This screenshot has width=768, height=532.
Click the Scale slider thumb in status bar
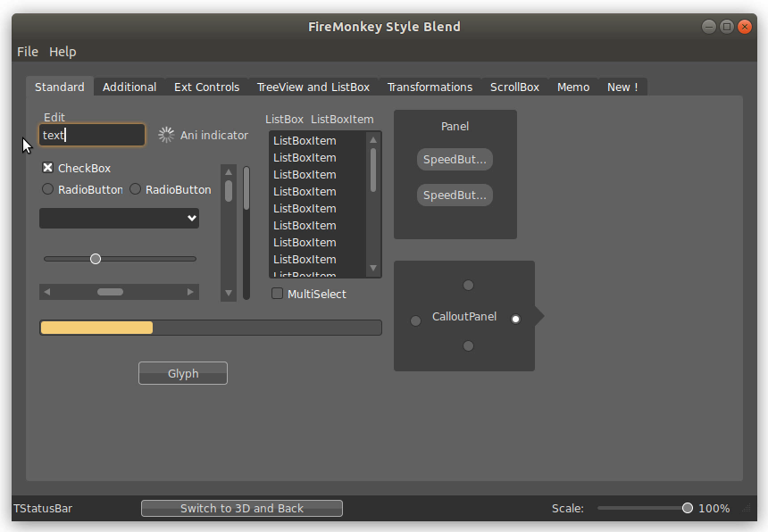688,509
